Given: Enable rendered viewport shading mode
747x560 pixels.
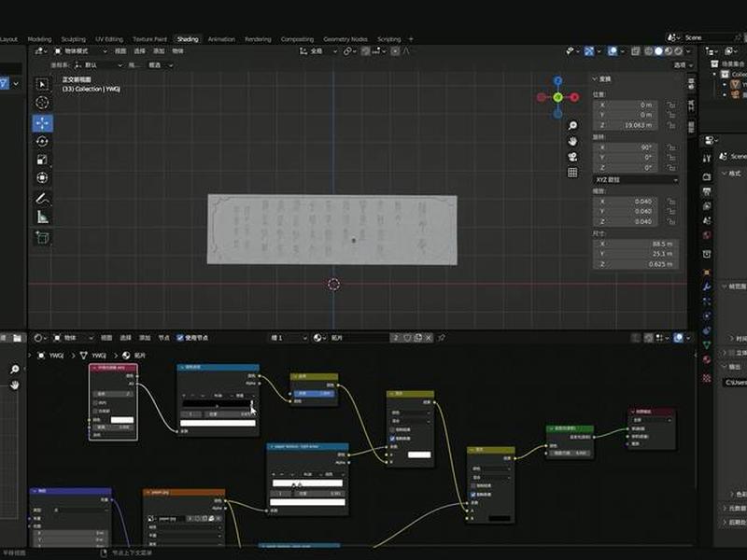Looking at the screenshot, I should (x=679, y=51).
